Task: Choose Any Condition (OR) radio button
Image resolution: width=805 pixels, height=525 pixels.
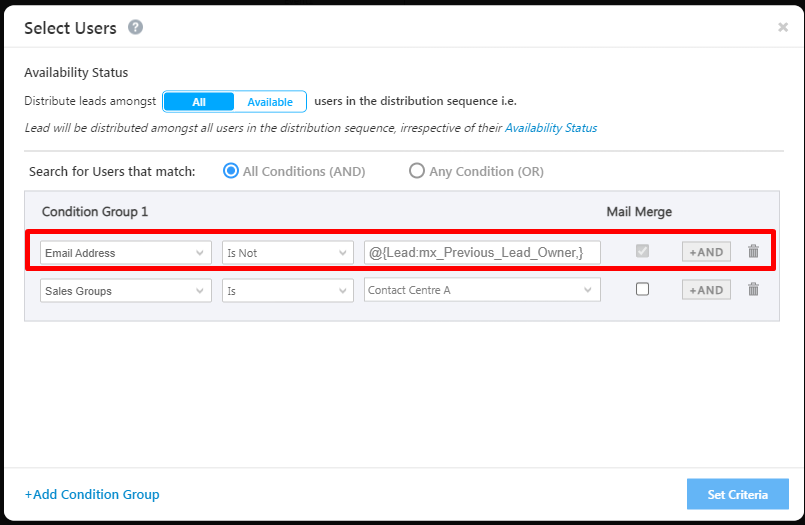Action: pyautogui.click(x=417, y=171)
